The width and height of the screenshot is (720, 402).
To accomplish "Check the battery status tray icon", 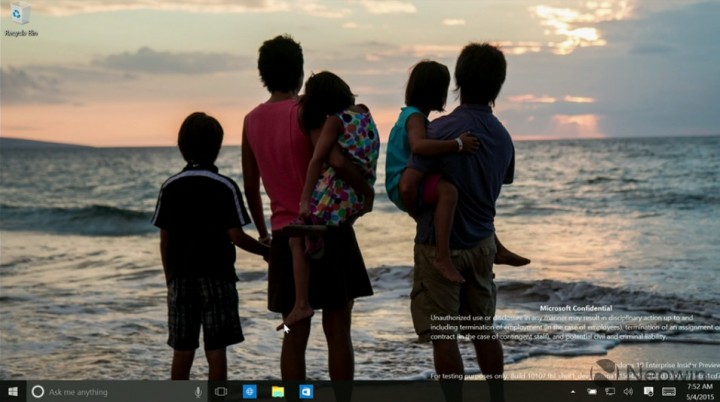I will click(x=591, y=391).
